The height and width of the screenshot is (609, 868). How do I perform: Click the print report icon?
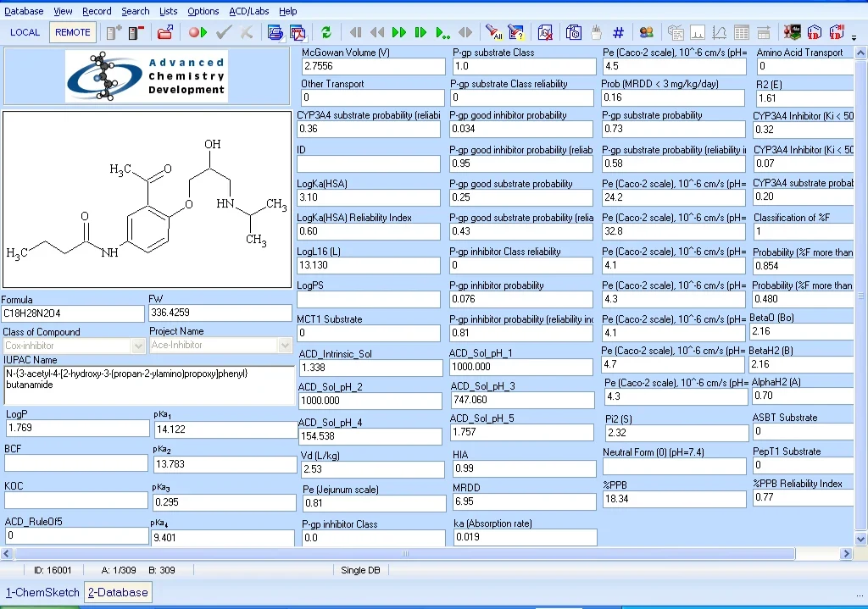click(x=275, y=33)
